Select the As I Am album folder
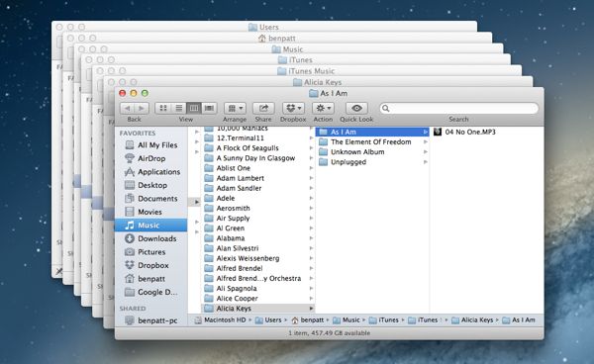 372,133
